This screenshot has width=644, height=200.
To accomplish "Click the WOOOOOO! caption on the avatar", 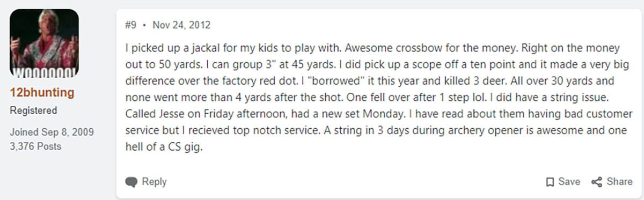I will [x=44, y=72].
